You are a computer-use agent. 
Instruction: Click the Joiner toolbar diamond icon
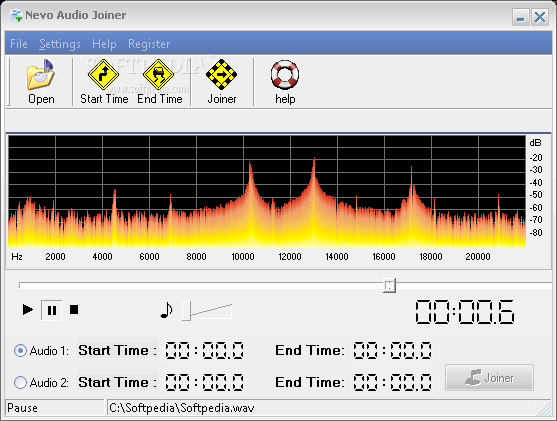pos(221,74)
